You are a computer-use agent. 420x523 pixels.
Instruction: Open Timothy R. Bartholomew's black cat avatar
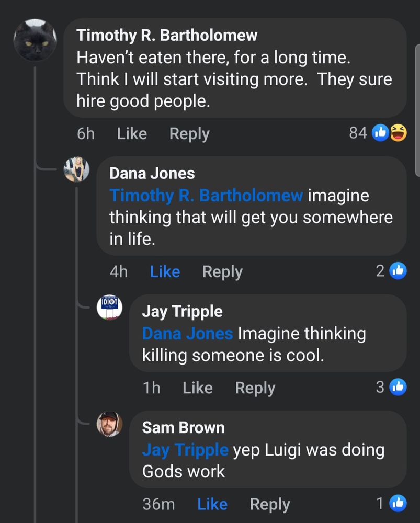35,40
